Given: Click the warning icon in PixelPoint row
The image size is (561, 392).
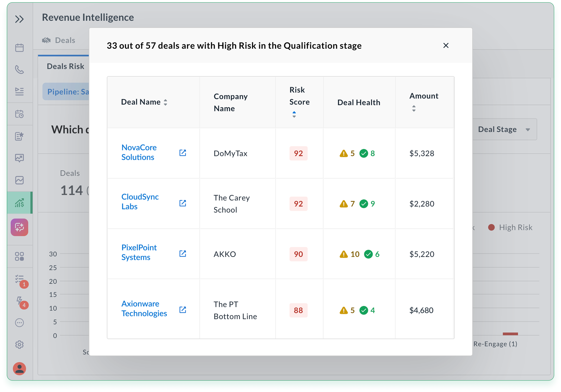Looking at the screenshot, I should point(343,254).
